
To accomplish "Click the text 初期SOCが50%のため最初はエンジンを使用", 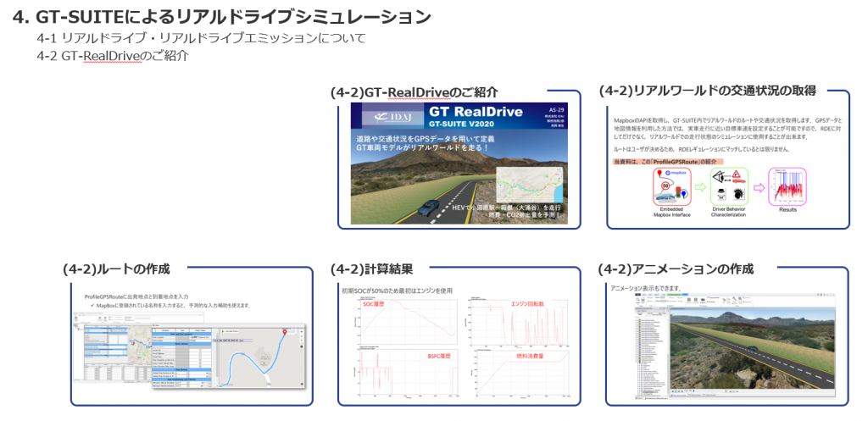I will (x=398, y=290).
